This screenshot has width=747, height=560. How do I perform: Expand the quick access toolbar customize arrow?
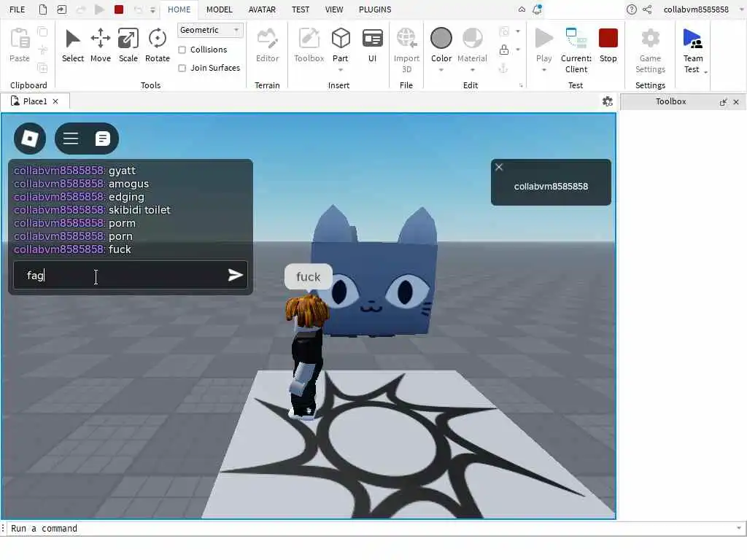click(152, 9)
